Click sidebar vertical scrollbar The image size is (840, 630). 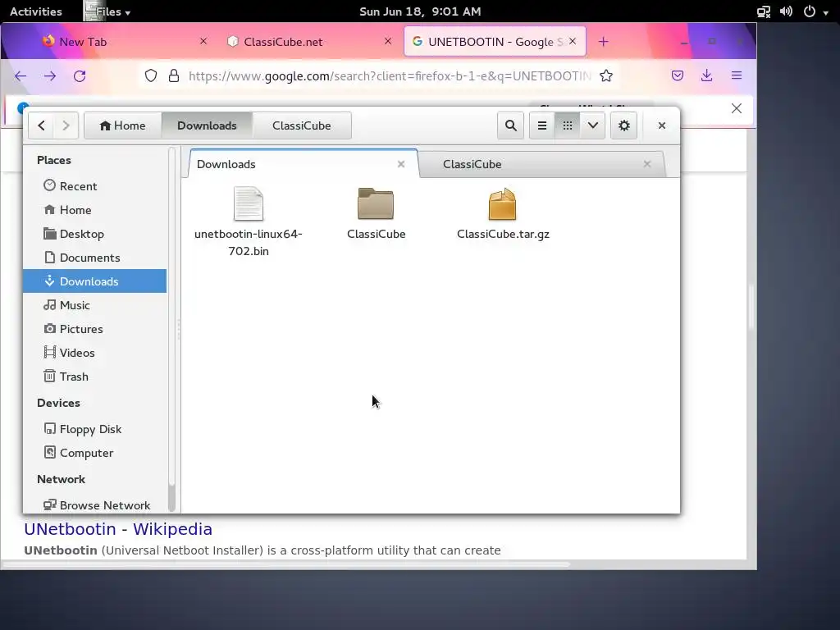point(171,330)
